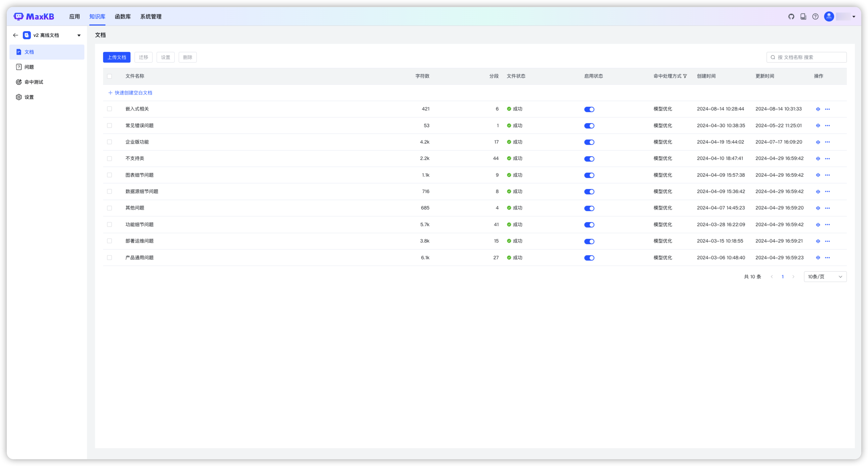
Task: Select all documents via header checkbox
Action: click(x=109, y=76)
